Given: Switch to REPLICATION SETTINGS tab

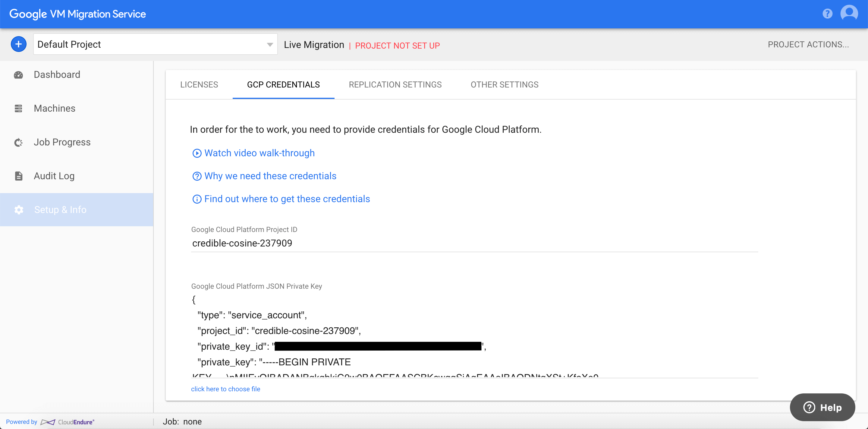Looking at the screenshot, I should (395, 85).
